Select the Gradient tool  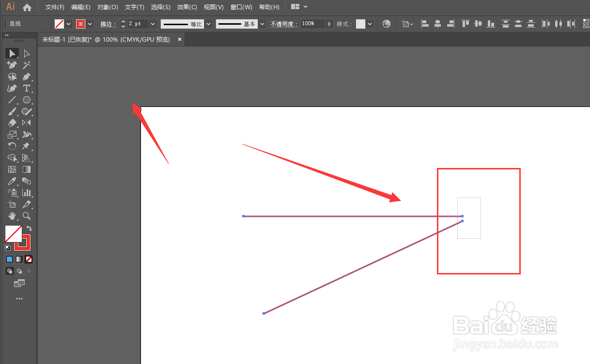click(27, 169)
